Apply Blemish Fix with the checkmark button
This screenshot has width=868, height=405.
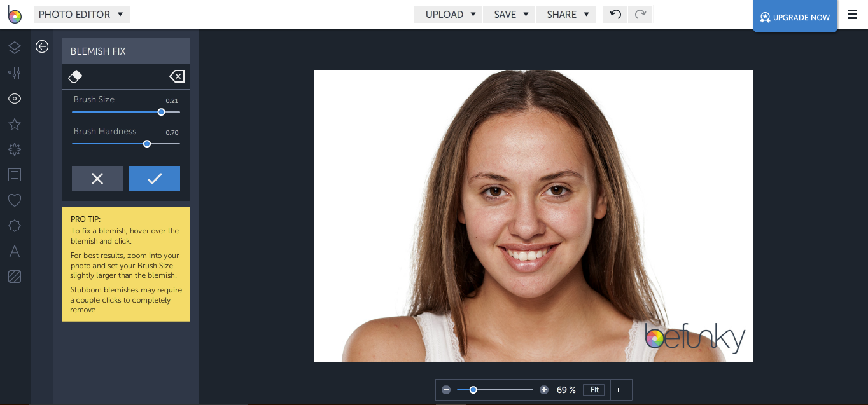(155, 179)
